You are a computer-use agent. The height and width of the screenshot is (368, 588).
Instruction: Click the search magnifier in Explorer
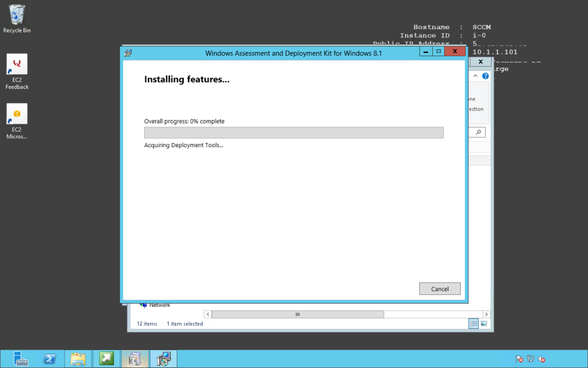(x=478, y=131)
